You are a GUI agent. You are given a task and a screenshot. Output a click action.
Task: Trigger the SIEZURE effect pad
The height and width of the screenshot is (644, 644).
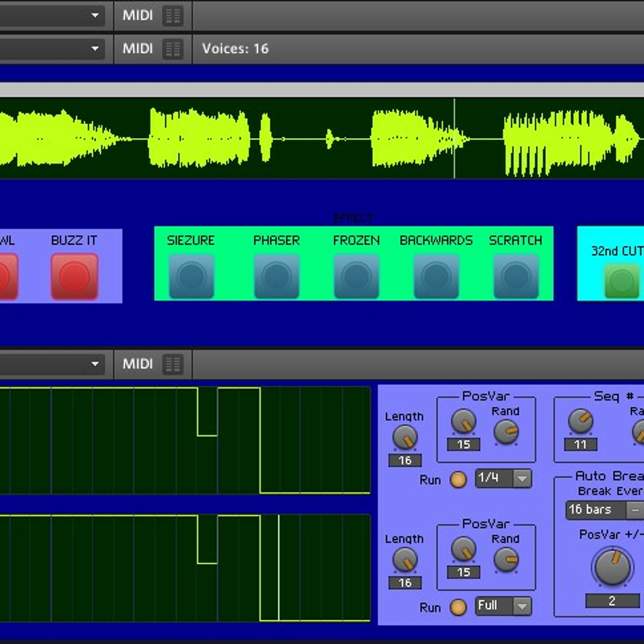(191, 276)
